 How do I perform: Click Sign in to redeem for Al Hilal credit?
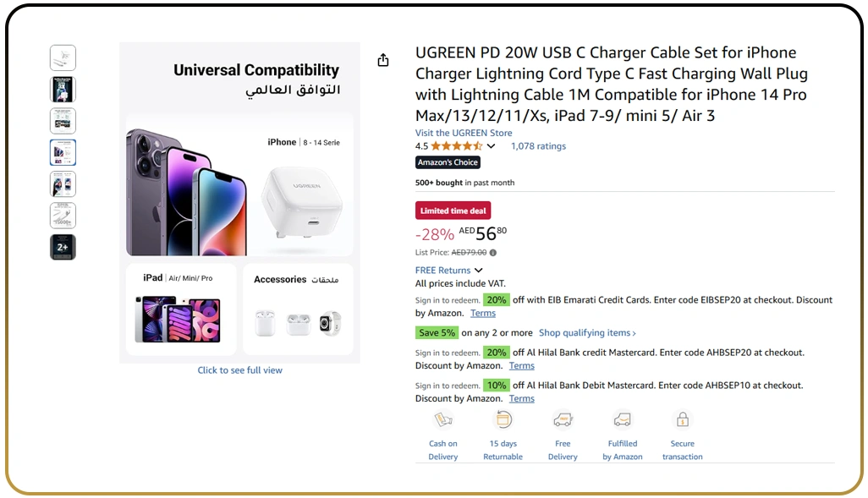pos(448,352)
